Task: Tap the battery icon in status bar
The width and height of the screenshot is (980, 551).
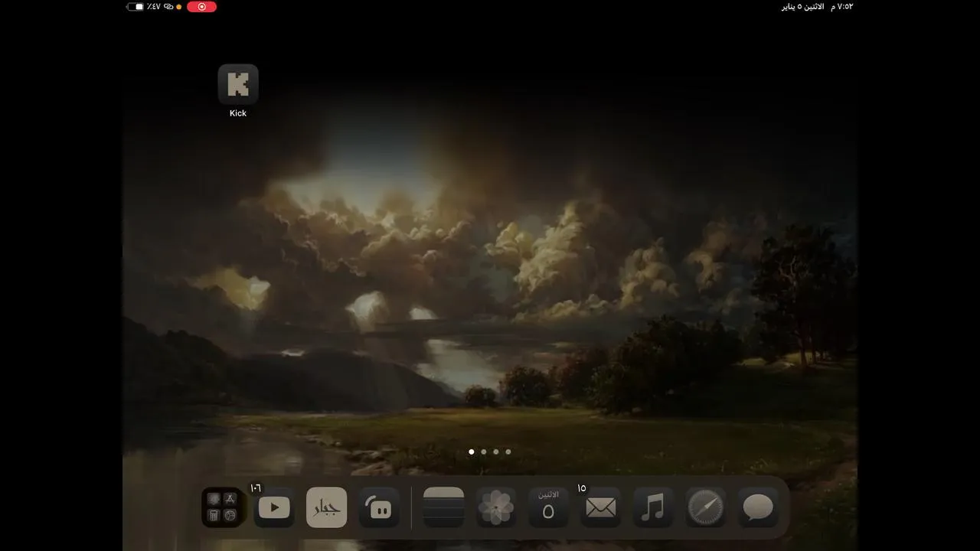Action: 136,6
